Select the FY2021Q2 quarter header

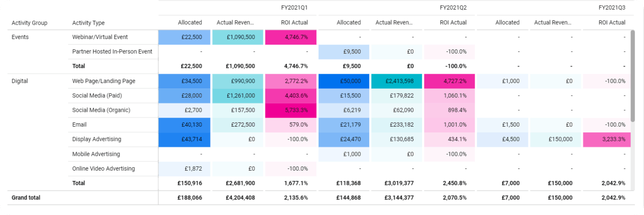click(453, 8)
